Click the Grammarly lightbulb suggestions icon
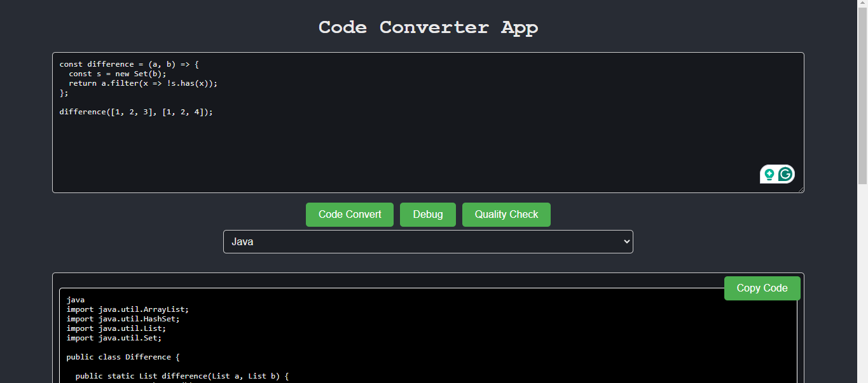Image resolution: width=868 pixels, height=383 pixels. click(769, 174)
